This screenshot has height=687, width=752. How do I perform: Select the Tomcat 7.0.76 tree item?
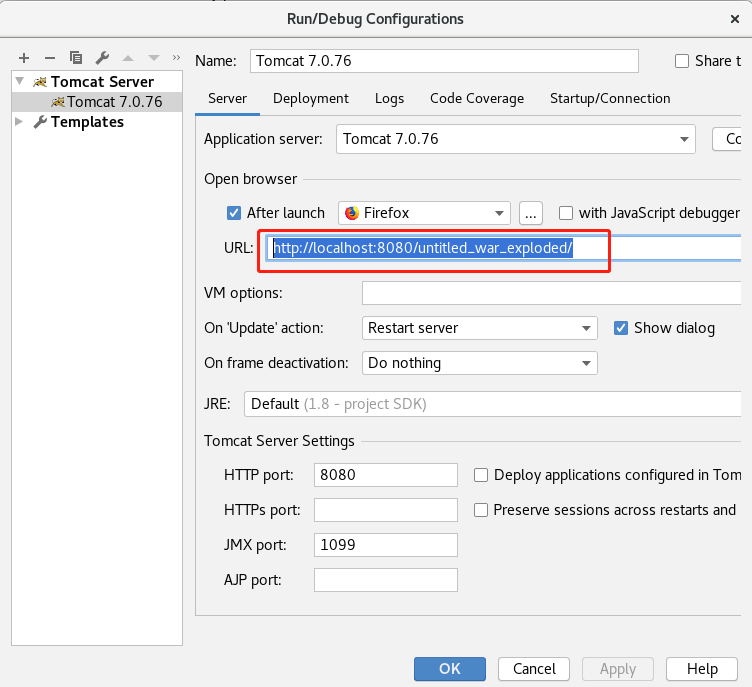[97, 102]
